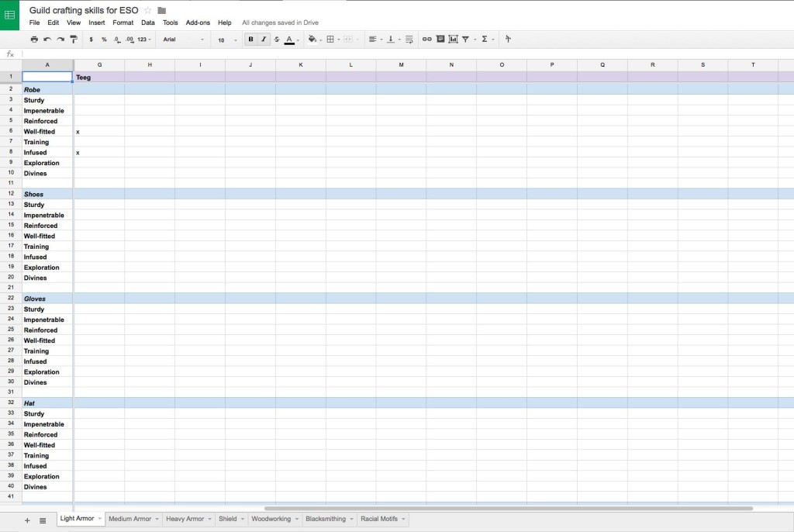
Task: Click the Insert chart icon
Action: 453,40
